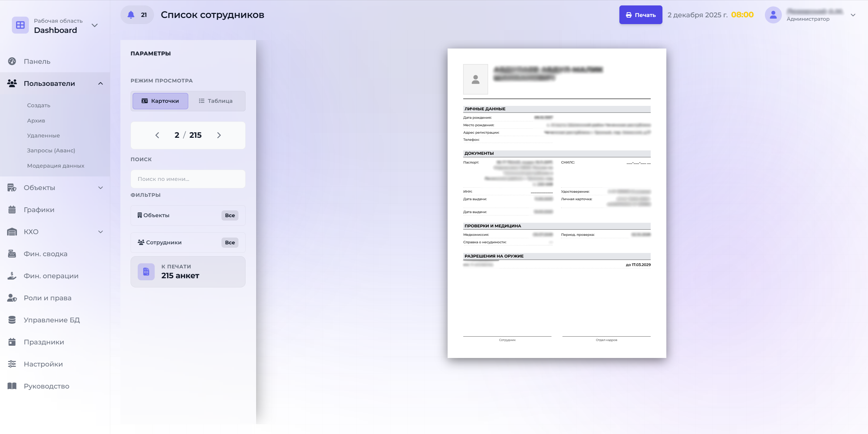
Task: Open Фин. сводка cash register icon
Action: point(12,254)
